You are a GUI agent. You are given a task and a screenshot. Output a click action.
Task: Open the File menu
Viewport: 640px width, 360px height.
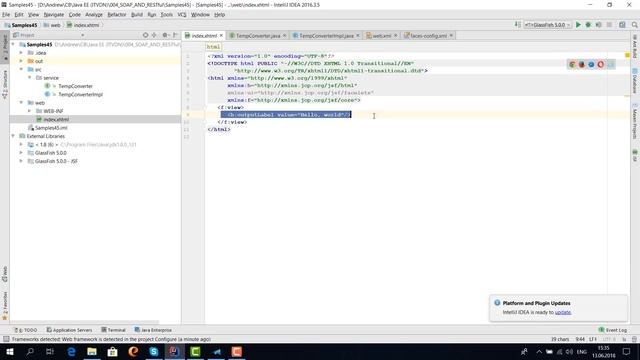coord(6,15)
